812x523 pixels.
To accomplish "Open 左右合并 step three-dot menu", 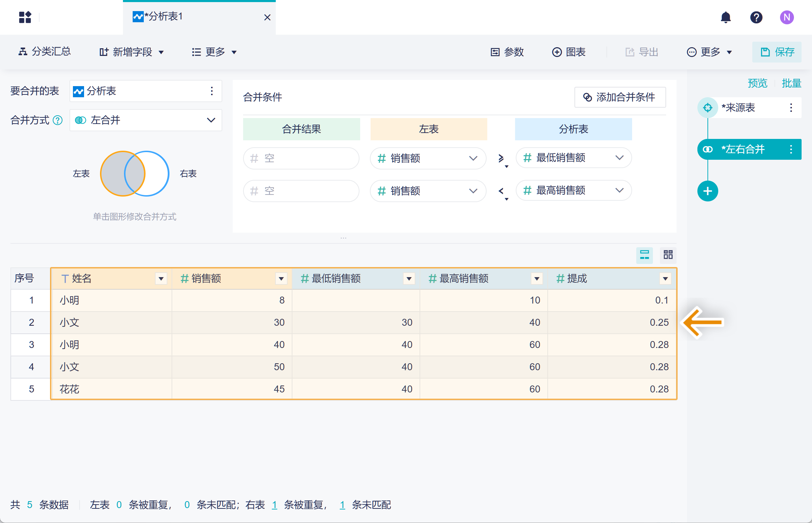I will [x=791, y=149].
